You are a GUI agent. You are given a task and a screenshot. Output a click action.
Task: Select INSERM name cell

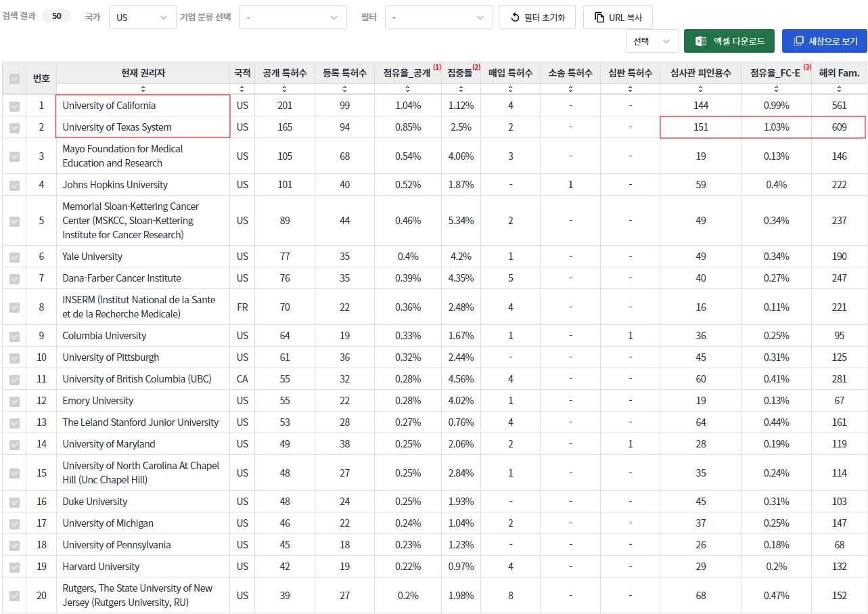[143, 307]
